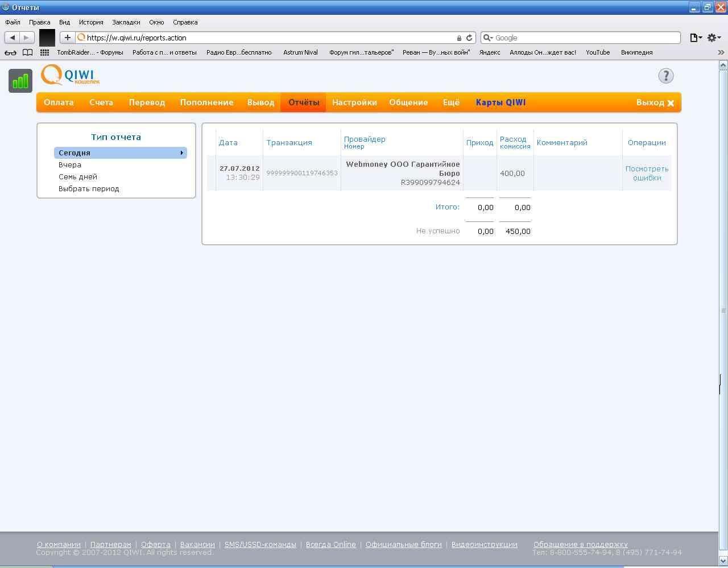The height and width of the screenshot is (568, 728).
Task: Reload the page with the refresh icon
Action: tap(469, 38)
